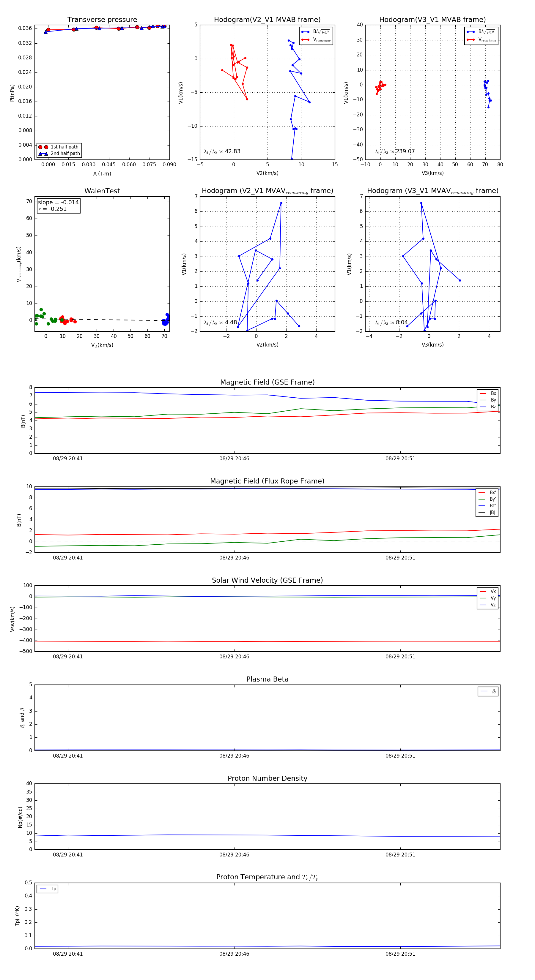This screenshot has height=980, width=535.
Task: Select the By' legend entry in Flux Rope plot
Action: 487,499
